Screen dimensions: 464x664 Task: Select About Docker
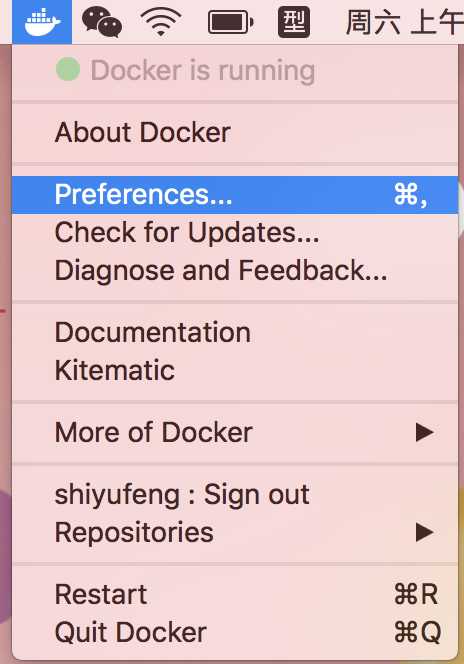235,133
